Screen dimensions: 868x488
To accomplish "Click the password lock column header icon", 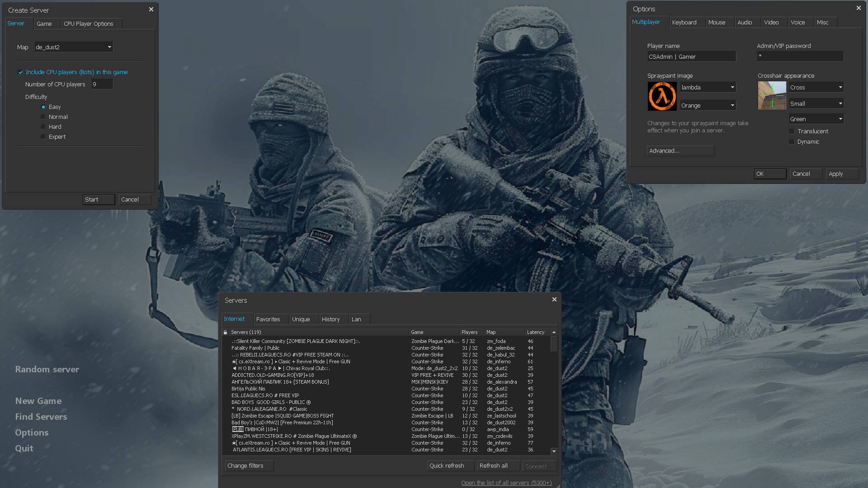I will [x=225, y=332].
